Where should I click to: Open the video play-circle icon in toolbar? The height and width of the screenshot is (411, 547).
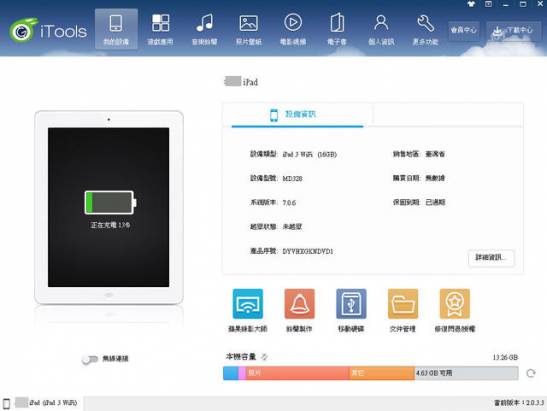click(293, 29)
